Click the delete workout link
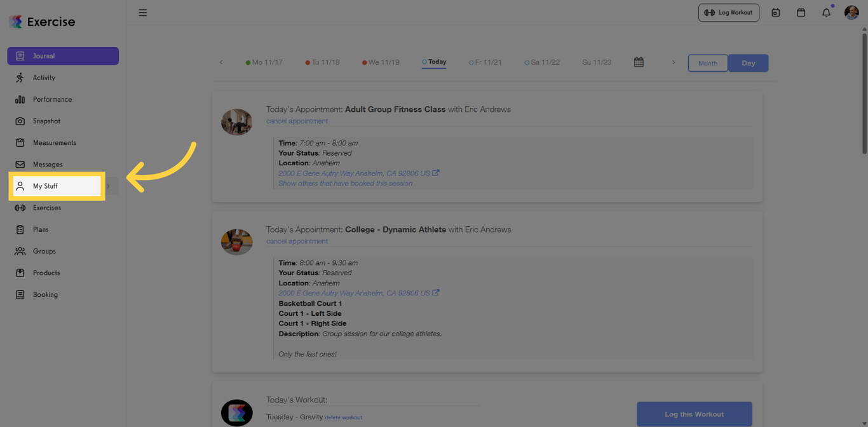The width and height of the screenshot is (868, 427). (343, 417)
